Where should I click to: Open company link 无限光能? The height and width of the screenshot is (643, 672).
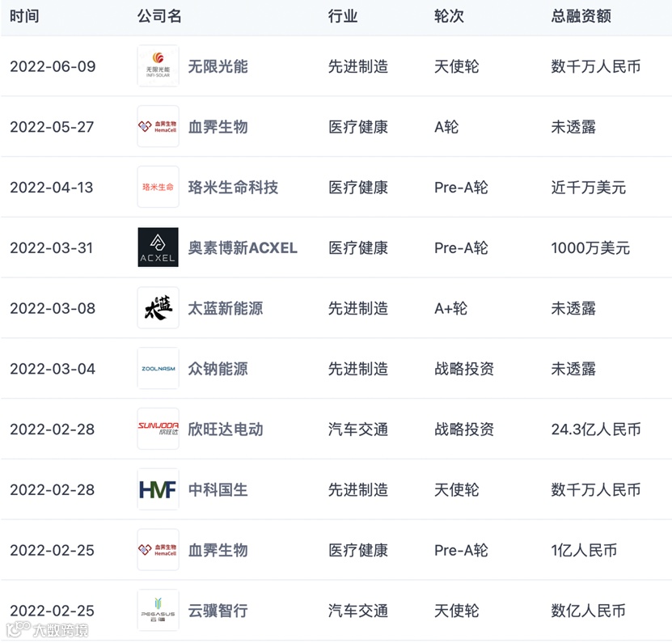[218, 66]
